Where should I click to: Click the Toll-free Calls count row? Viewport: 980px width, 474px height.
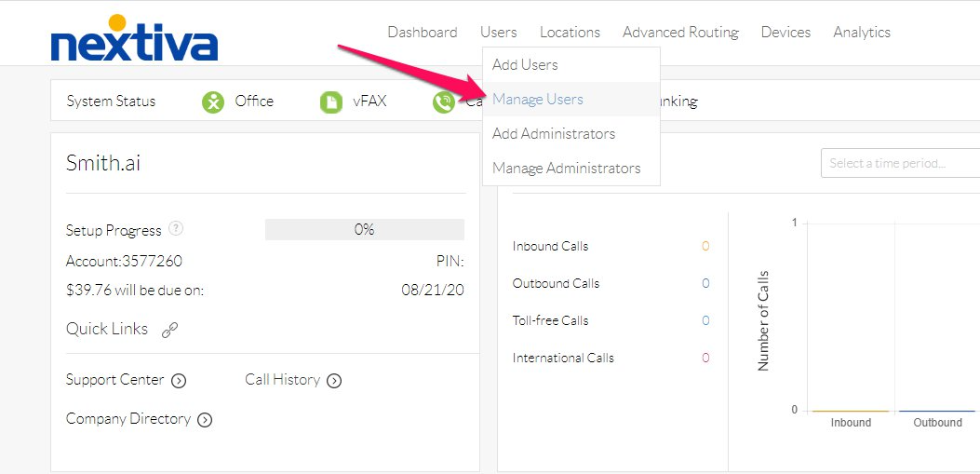point(611,320)
